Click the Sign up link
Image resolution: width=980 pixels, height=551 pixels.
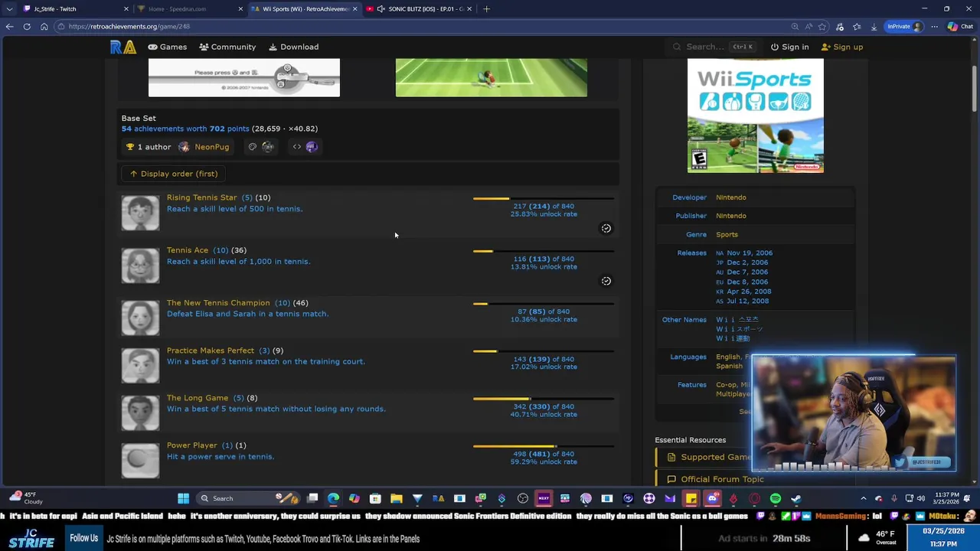[841, 47]
